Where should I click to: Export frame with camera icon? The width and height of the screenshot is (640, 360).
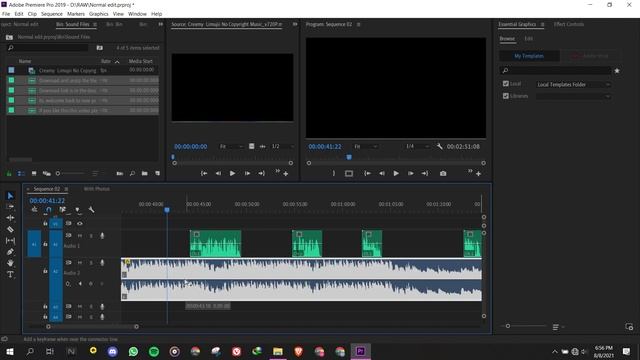443,173
